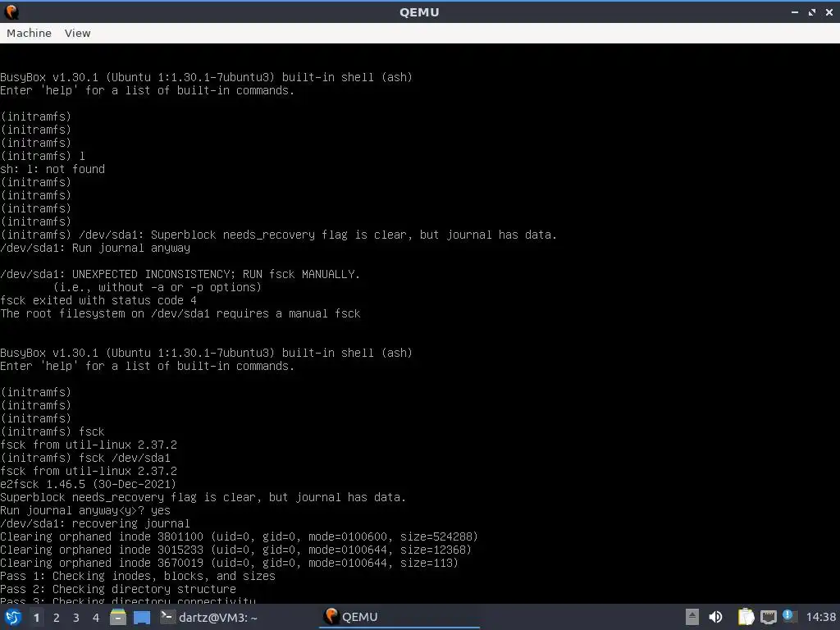The height and width of the screenshot is (630, 840).
Task: Click '(i.e., without -a or -p options)' line
Action: pyautogui.click(x=157, y=288)
